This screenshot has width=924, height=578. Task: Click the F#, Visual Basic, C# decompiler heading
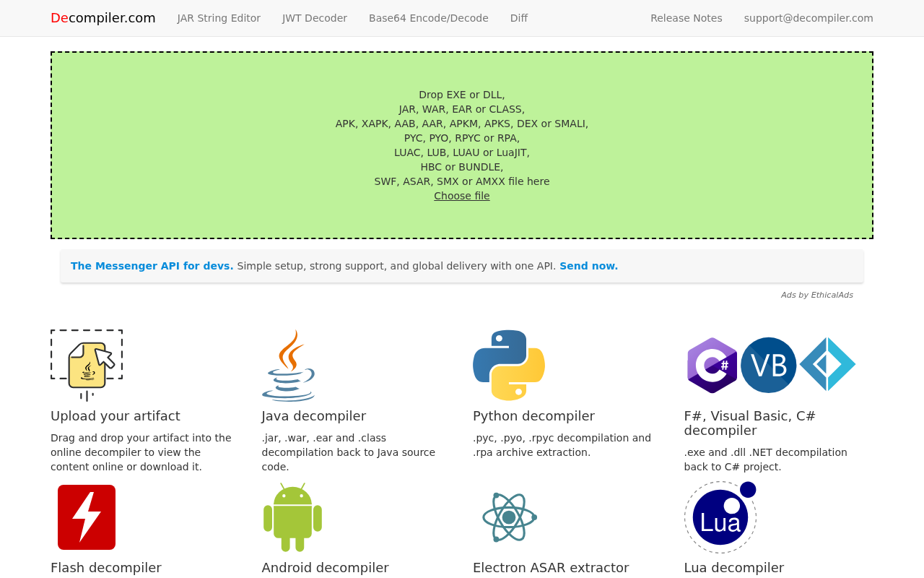coord(750,423)
